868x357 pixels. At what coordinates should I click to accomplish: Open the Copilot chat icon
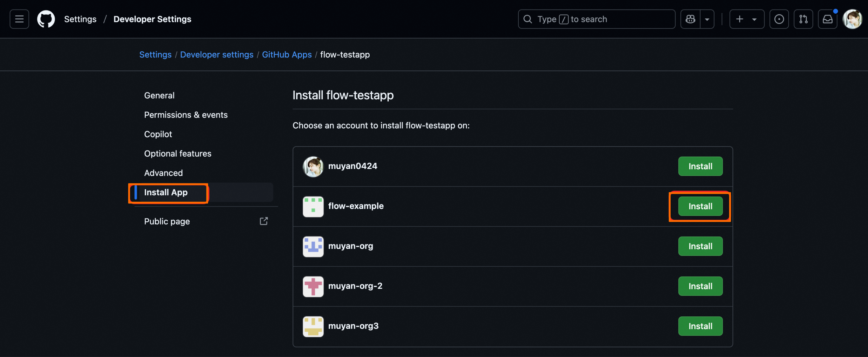tap(690, 19)
